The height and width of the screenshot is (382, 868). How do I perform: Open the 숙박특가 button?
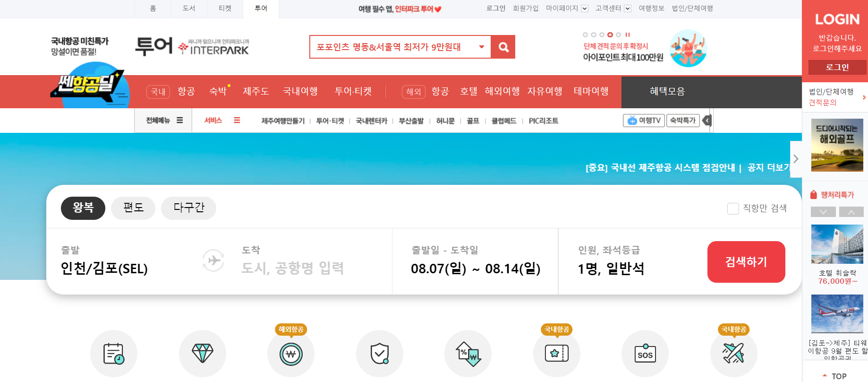click(683, 121)
